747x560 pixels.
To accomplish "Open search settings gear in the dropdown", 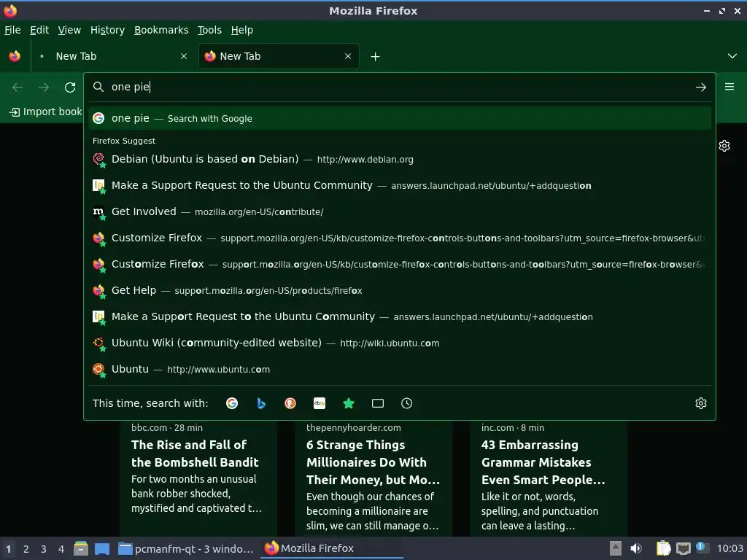I will pos(701,403).
